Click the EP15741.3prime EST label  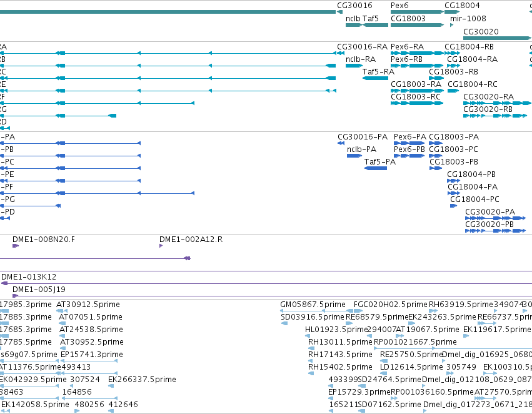tap(92, 355)
